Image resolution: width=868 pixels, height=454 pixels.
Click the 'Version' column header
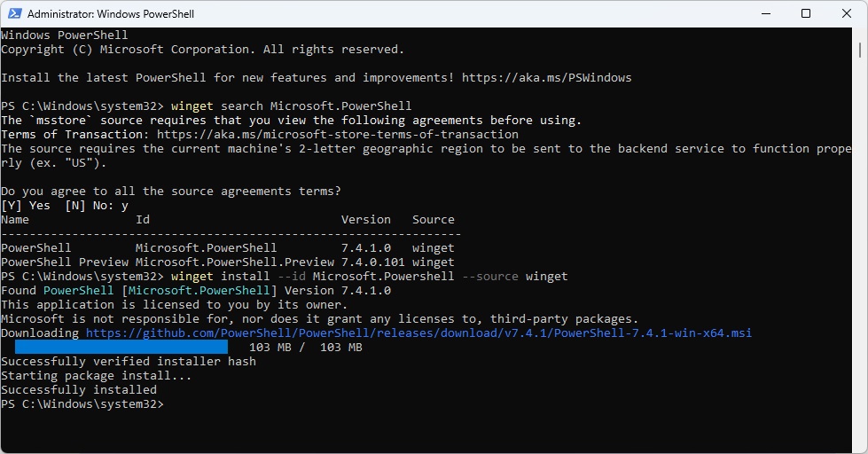(x=365, y=219)
